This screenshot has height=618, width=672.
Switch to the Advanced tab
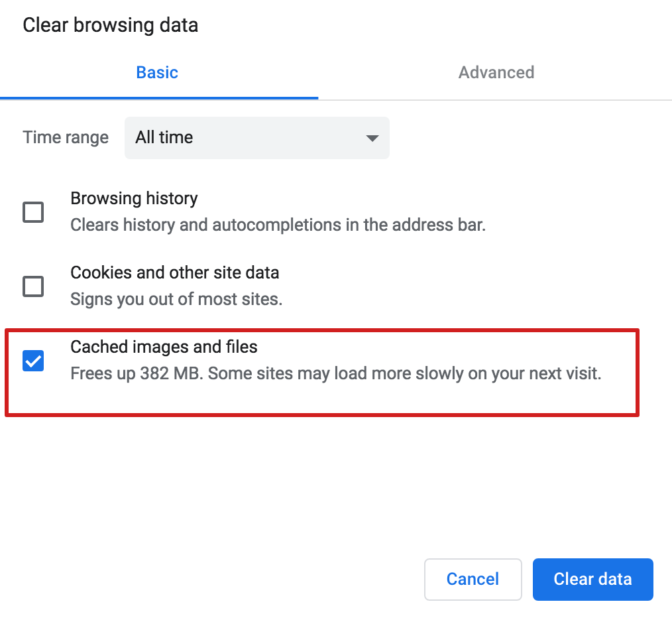[496, 72]
